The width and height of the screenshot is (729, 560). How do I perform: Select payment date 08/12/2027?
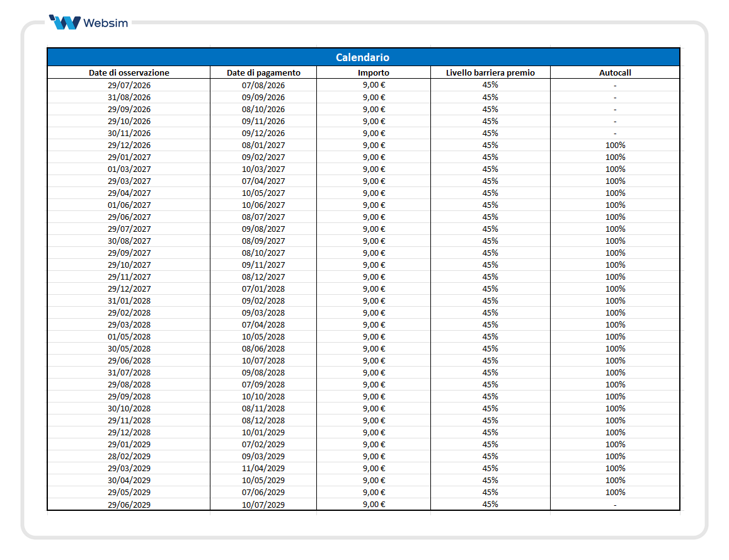point(263,277)
